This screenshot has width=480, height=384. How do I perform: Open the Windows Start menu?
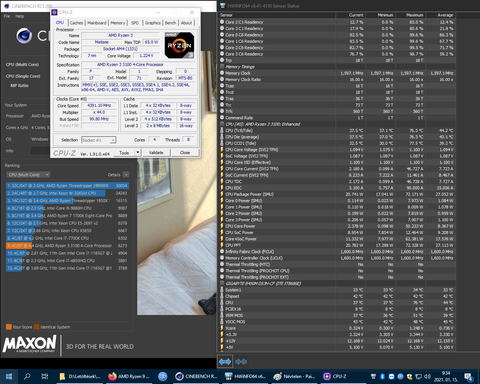click(x=9, y=377)
